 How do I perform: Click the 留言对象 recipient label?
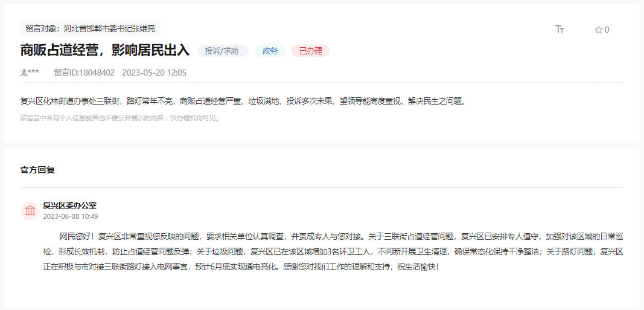tap(91, 29)
